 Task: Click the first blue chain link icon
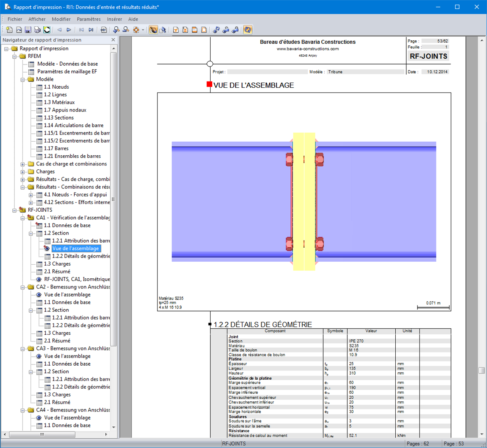pos(217,30)
